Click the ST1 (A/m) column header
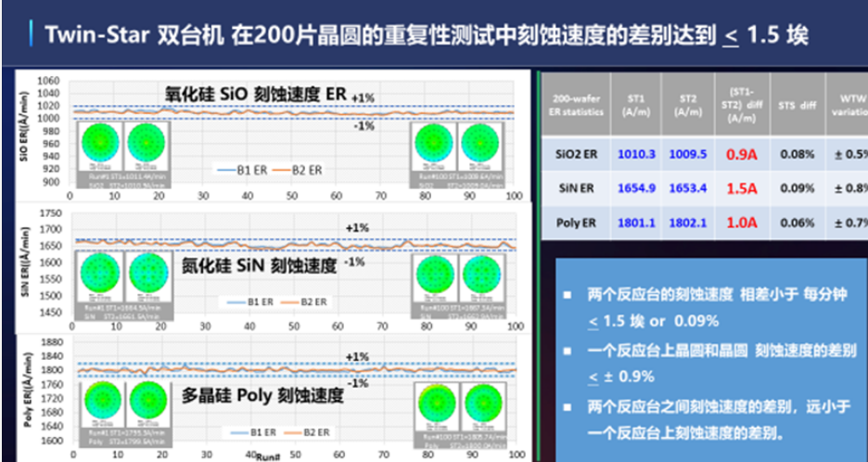The height and width of the screenshot is (462, 868). [637, 105]
